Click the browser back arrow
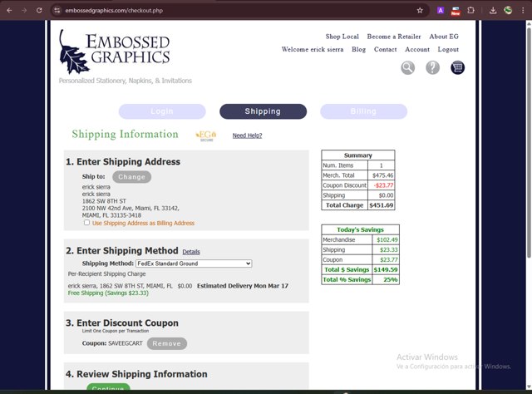 [9, 10]
